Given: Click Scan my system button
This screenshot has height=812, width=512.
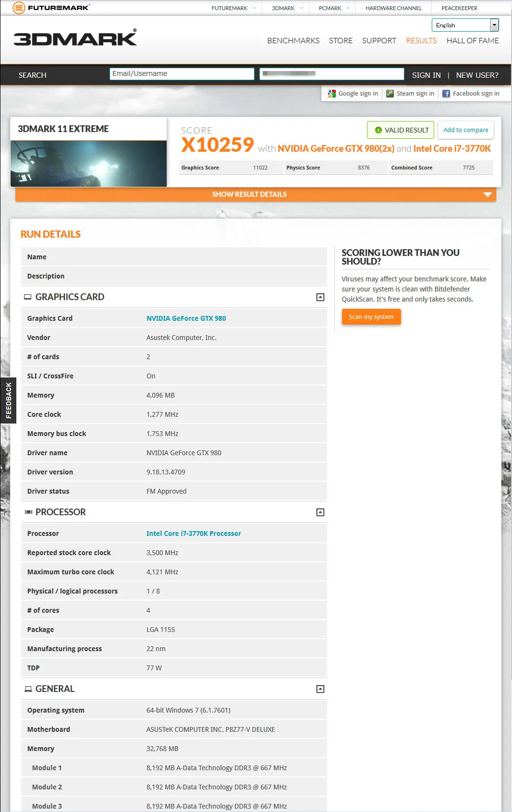Looking at the screenshot, I should pos(371,317).
